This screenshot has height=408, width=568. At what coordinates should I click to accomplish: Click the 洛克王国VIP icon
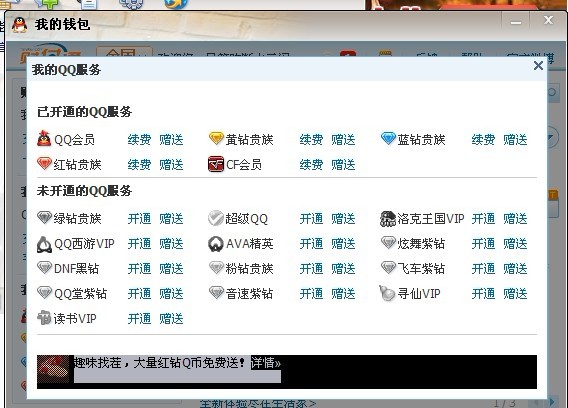388,218
